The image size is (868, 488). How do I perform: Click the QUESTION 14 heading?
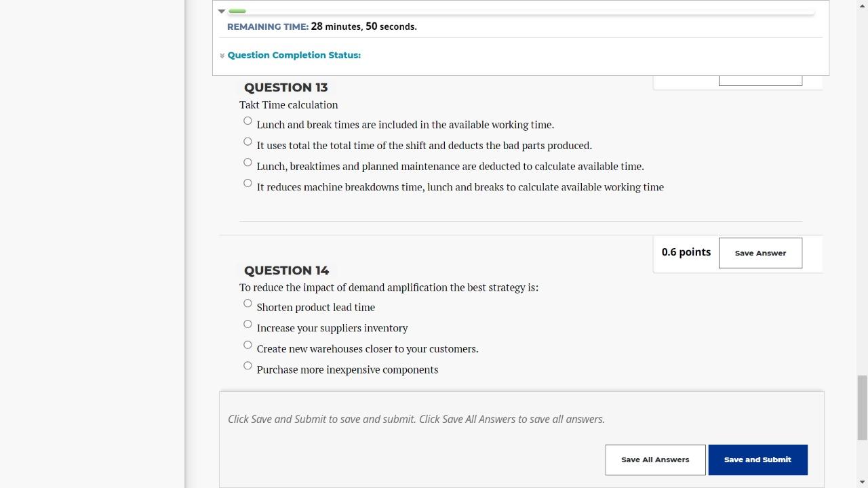[286, 270]
